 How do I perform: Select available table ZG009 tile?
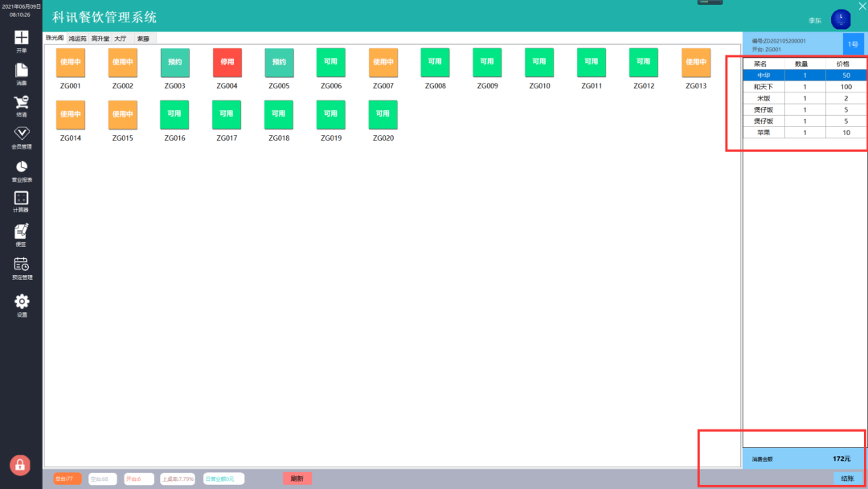pyautogui.click(x=487, y=63)
